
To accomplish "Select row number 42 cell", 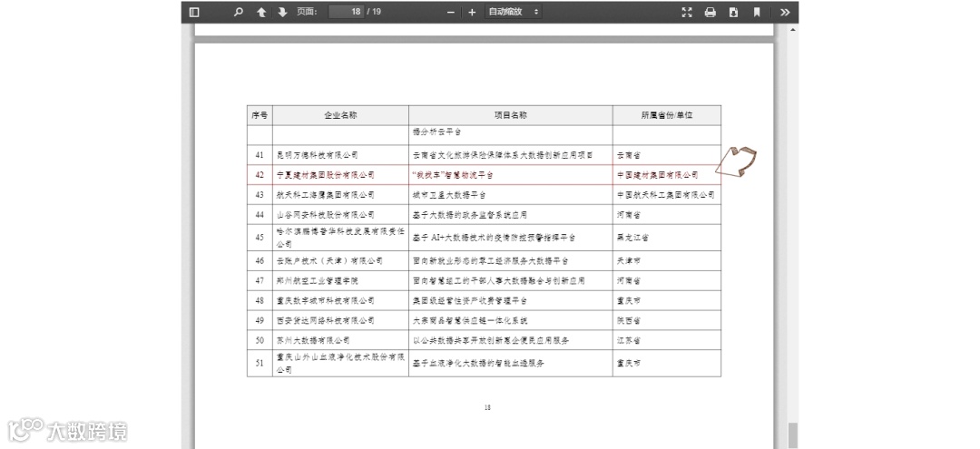I will click(260, 175).
